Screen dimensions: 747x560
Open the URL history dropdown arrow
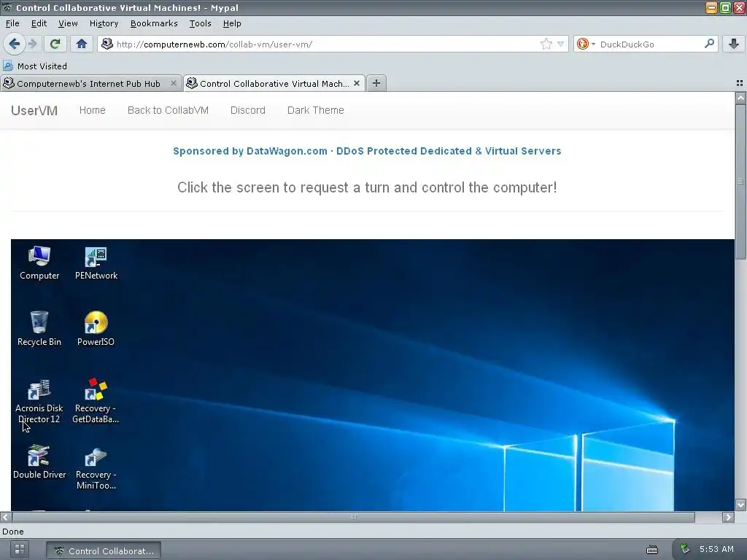561,44
